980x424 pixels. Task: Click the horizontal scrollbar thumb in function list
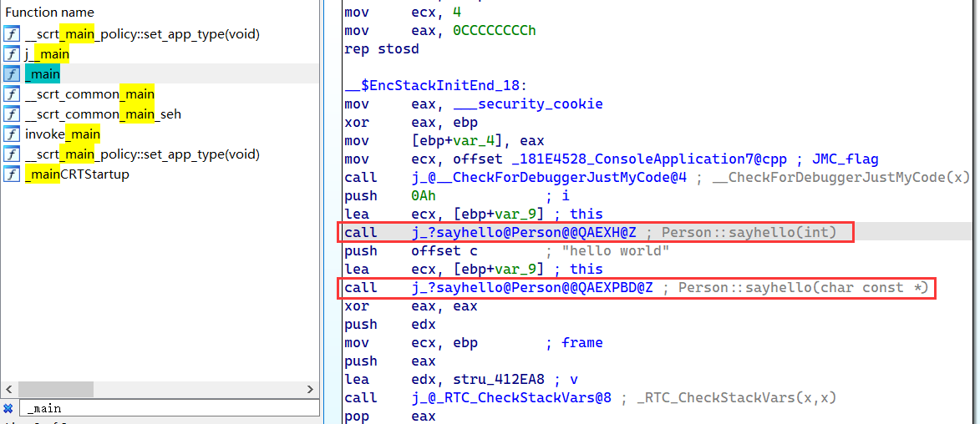[56, 390]
